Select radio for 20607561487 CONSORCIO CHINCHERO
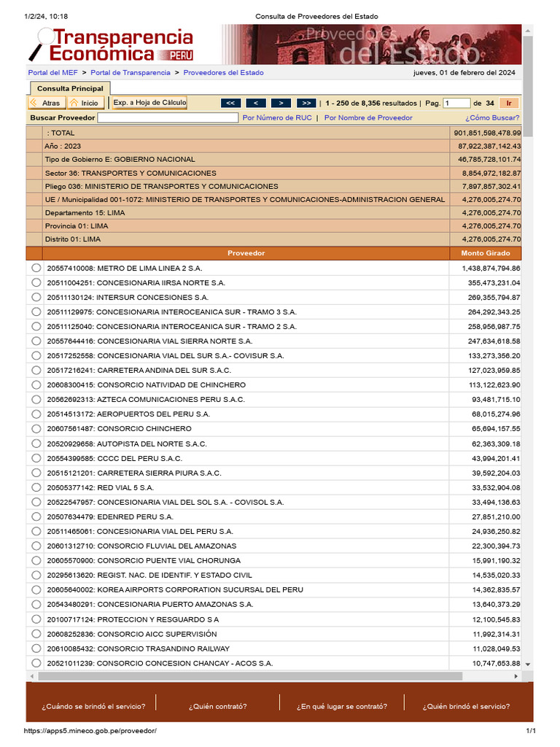560x747 pixels. pyautogui.click(x=36, y=429)
